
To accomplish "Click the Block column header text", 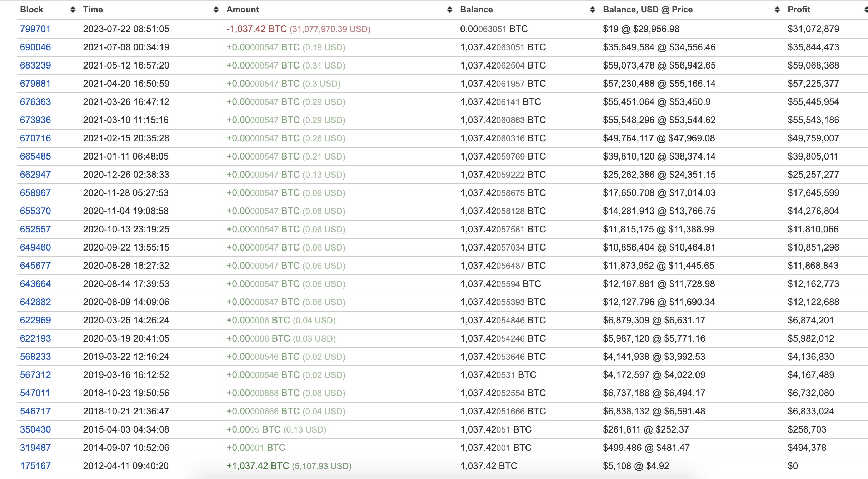I will click(x=31, y=10).
